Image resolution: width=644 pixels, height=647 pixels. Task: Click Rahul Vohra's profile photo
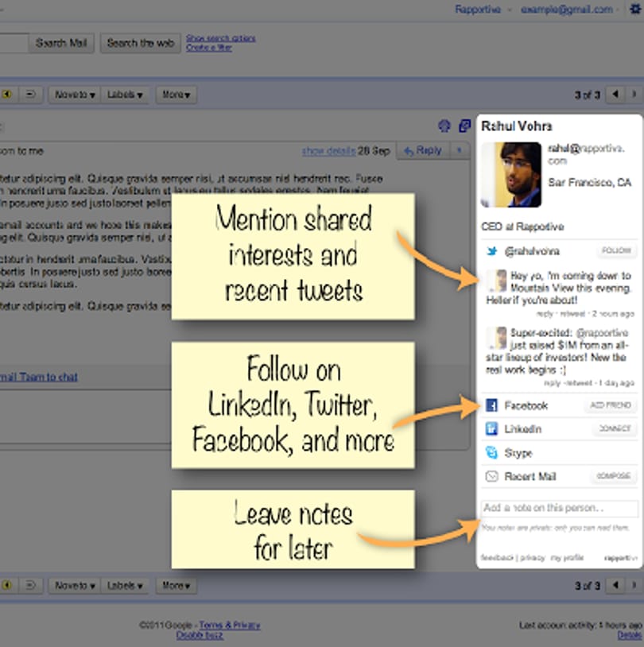coord(511,175)
